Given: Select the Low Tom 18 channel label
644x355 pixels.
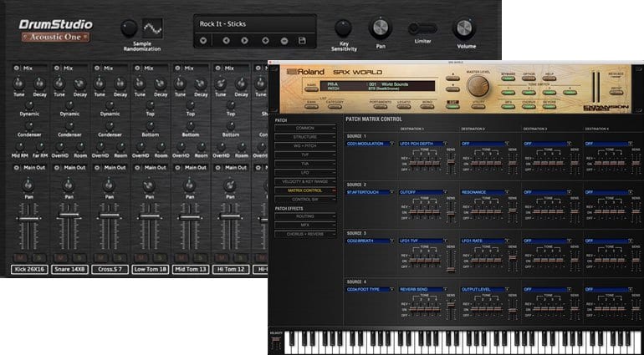Looking at the screenshot, I should (150, 270).
